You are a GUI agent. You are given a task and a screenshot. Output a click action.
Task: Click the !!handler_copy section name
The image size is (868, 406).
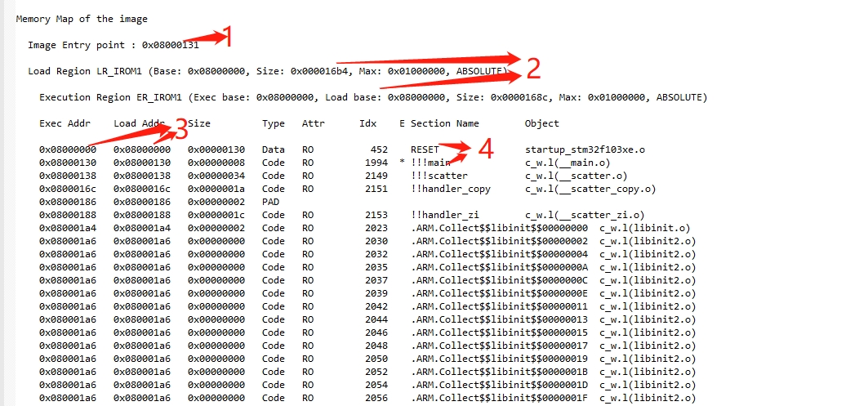click(x=452, y=189)
